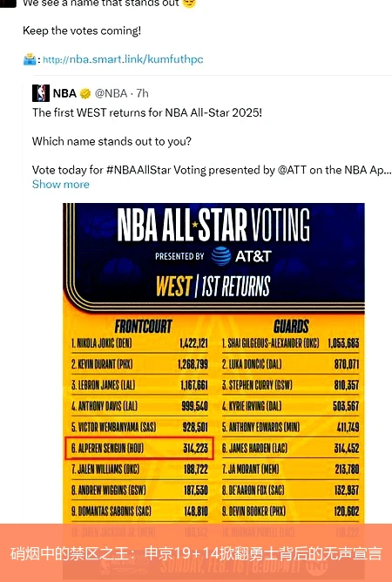Click the ballot box emoji before the link
392x582 pixels.
[30, 59]
